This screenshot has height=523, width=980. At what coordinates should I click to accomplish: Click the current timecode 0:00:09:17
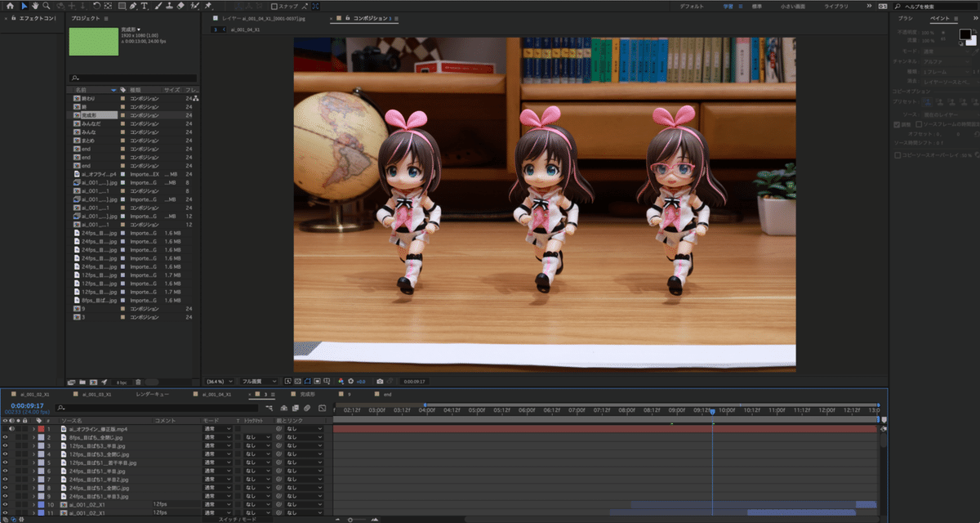point(27,406)
